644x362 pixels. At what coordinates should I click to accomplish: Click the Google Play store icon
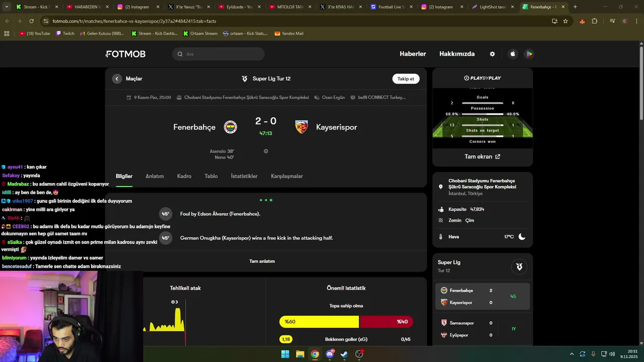tap(529, 54)
